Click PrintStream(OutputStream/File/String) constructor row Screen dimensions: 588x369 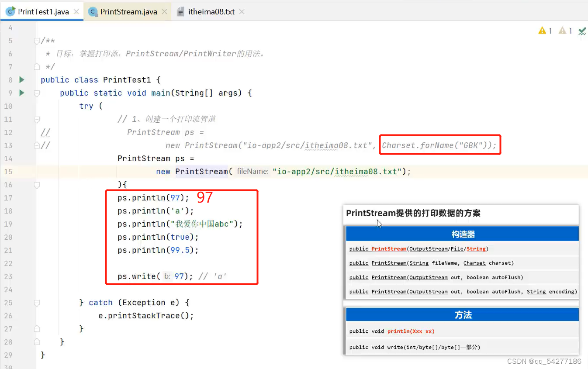coord(462,248)
